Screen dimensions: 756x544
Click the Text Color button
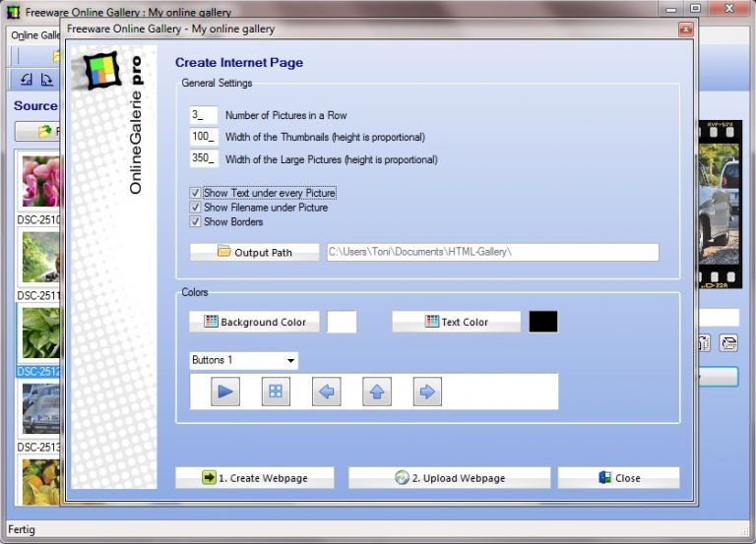click(456, 322)
